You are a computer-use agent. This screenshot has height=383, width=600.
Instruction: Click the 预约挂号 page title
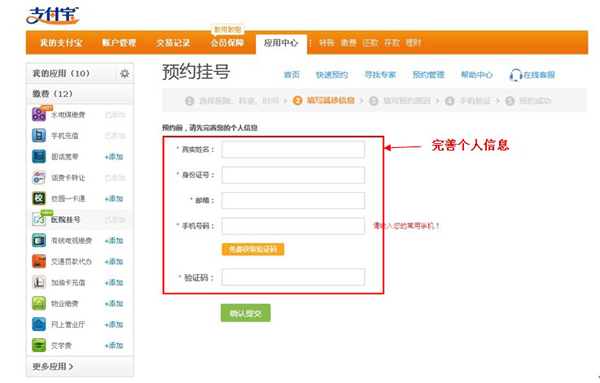click(196, 72)
